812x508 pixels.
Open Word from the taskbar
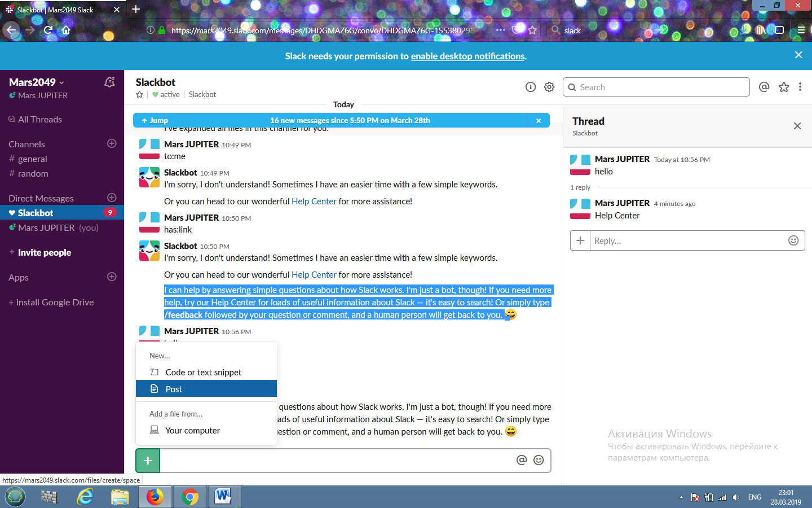[223, 497]
